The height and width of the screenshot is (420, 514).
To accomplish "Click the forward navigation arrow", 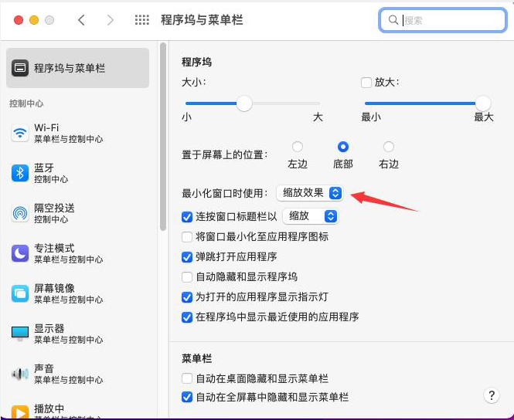I will tap(111, 20).
